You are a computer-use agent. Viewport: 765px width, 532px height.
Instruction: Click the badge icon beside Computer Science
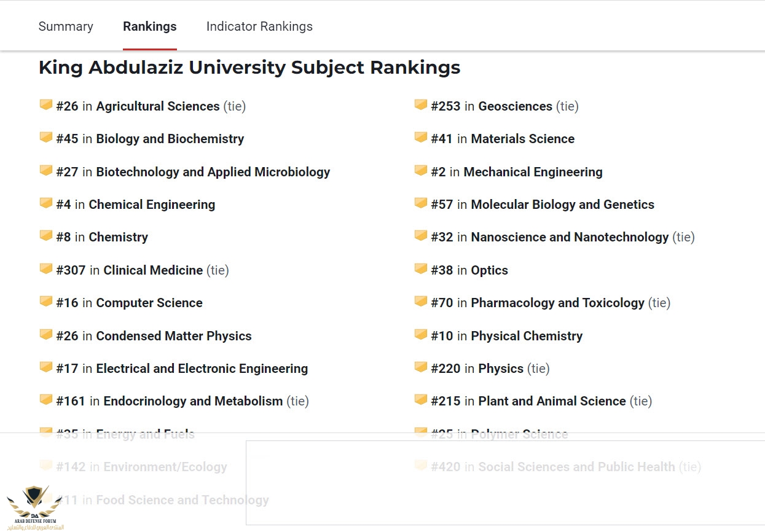coord(46,302)
